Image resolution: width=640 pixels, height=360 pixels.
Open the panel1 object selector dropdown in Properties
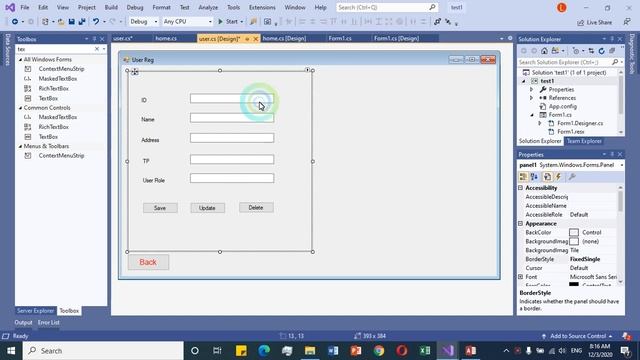[621, 165]
